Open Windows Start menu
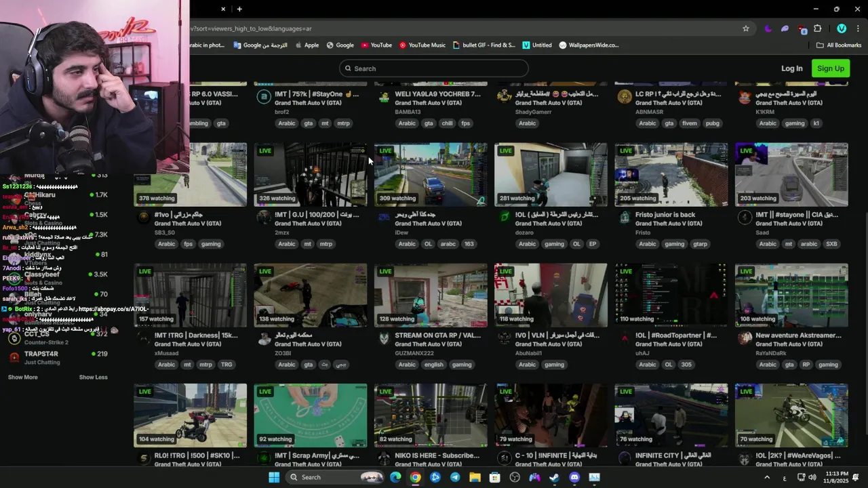This screenshot has height=488, width=868. [274, 477]
